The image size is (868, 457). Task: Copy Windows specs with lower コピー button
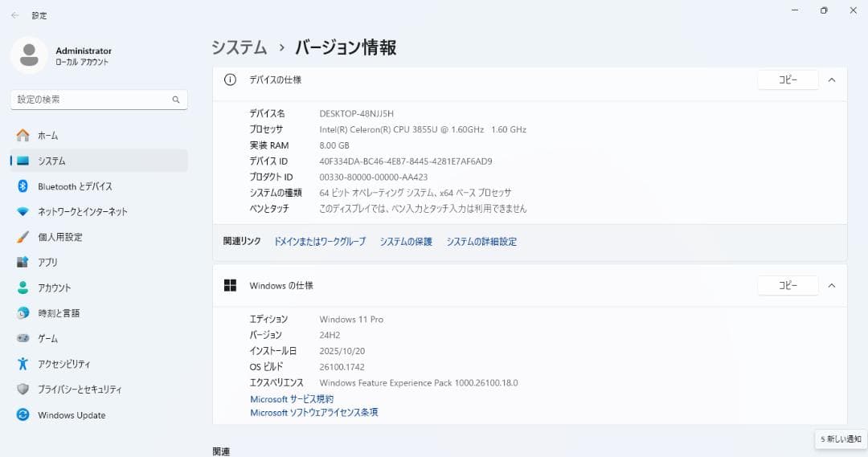click(x=788, y=285)
